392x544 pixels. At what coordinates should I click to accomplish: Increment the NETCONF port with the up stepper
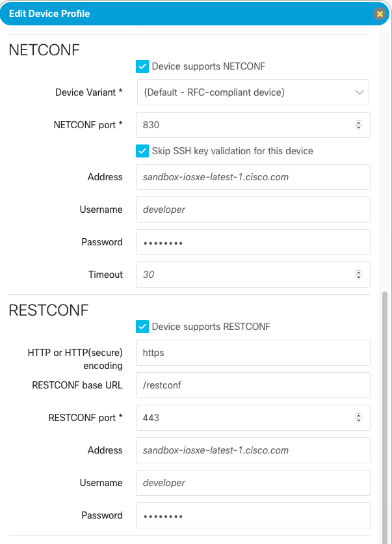[359, 122]
